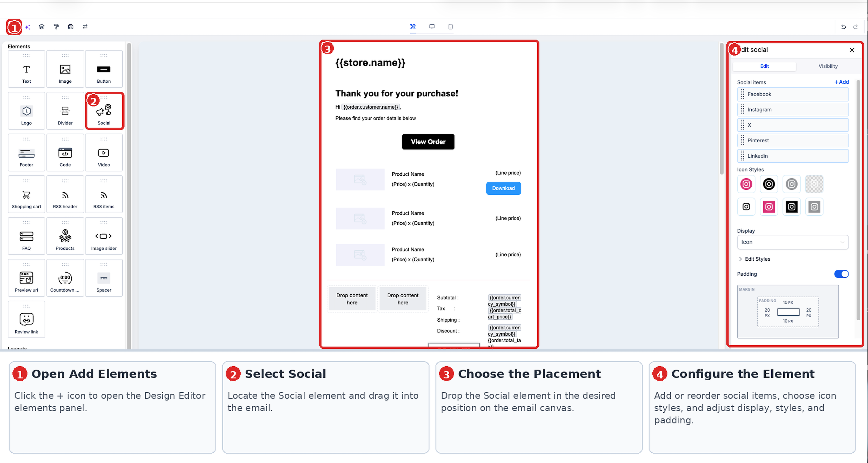Image resolution: width=868 pixels, height=463 pixels.
Task: Select the RSS header element
Action: (65, 194)
